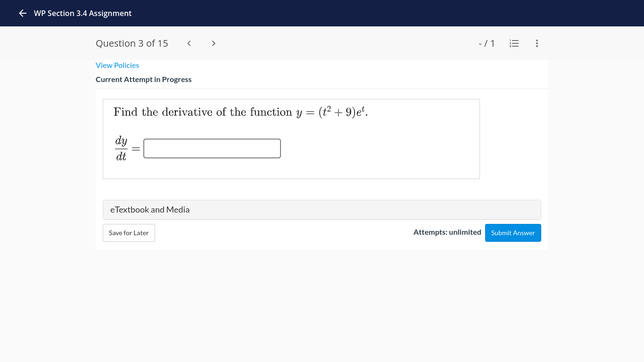Image resolution: width=644 pixels, height=362 pixels.
Task: Advance to the next question with the right chevron
Action: click(213, 43)
